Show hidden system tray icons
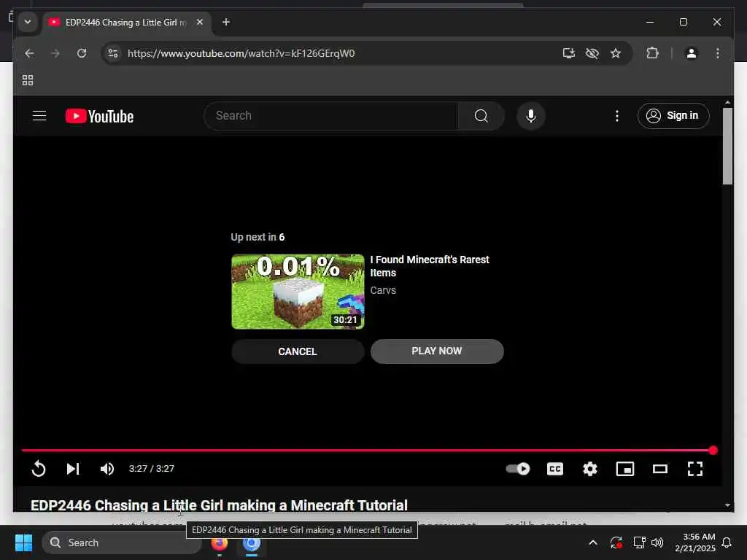747x560 pixels. (593, 542)
